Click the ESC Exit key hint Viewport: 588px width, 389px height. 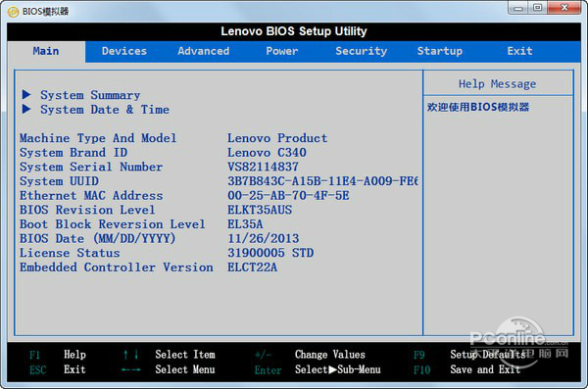[x=58, y=369]
